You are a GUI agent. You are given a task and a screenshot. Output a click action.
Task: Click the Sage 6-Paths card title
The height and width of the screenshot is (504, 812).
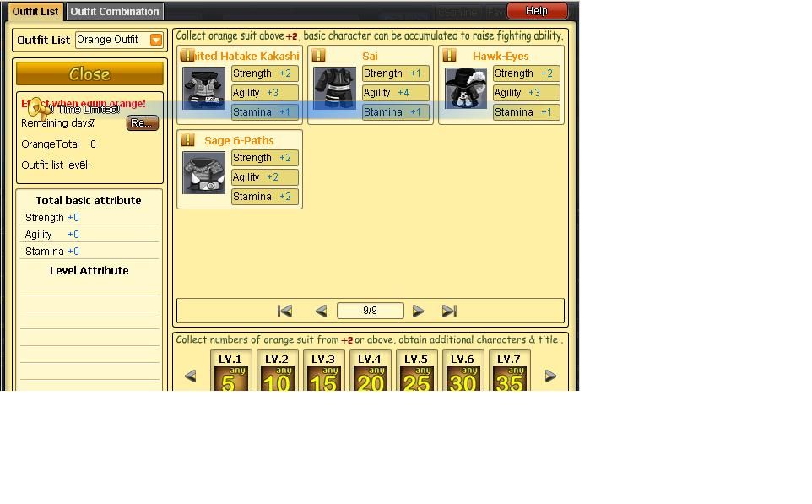239,140
